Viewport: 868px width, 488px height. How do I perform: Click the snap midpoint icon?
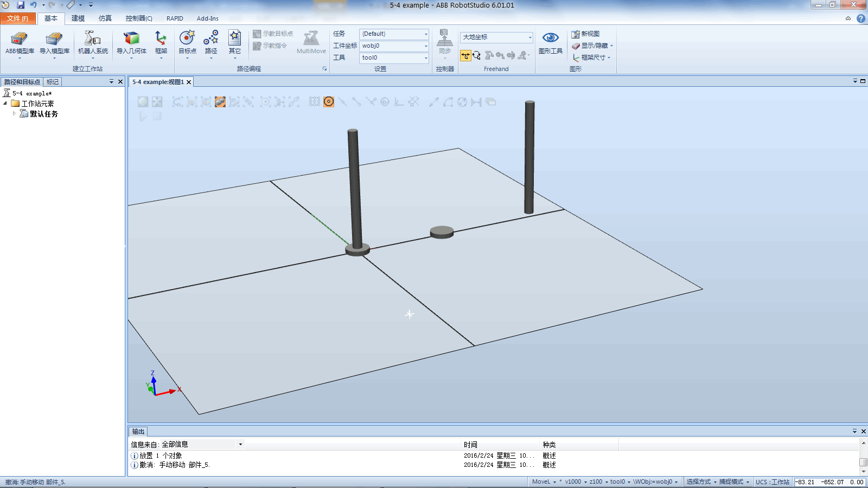342,102
